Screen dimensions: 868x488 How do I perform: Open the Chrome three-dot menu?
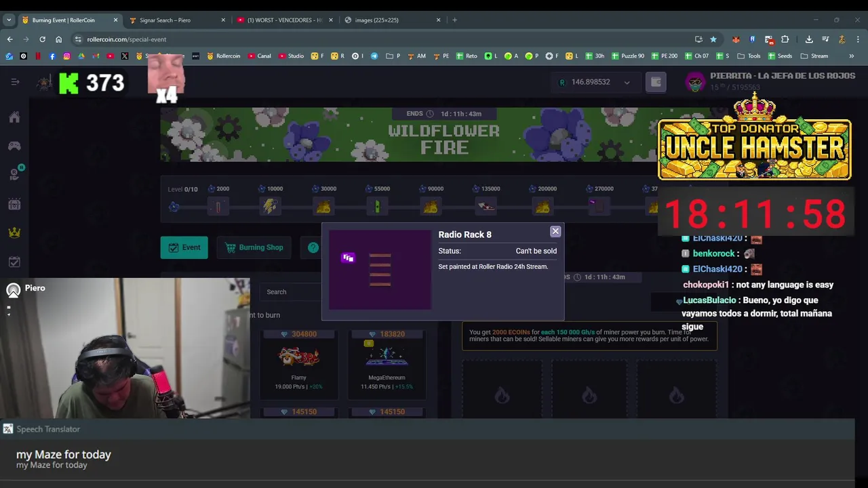point(858,39)
